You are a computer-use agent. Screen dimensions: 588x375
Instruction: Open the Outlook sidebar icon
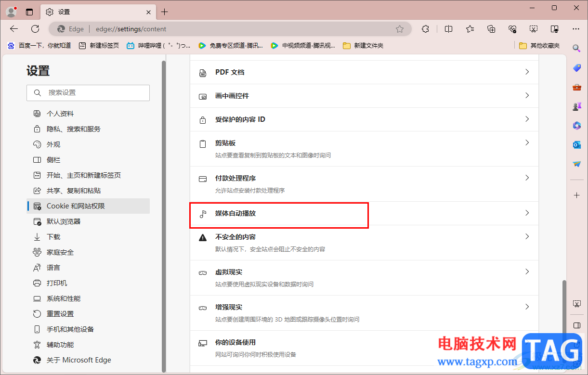pyautogui.click(x=576, y=145)
